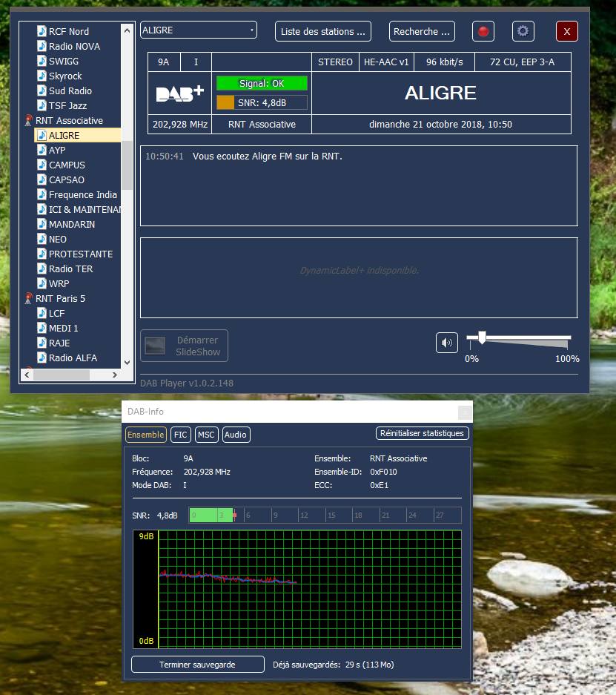The width and height of the screenshot is (616, 695).
Task: Click the music note icon beside Frequence India
Action: coord(42,194)
